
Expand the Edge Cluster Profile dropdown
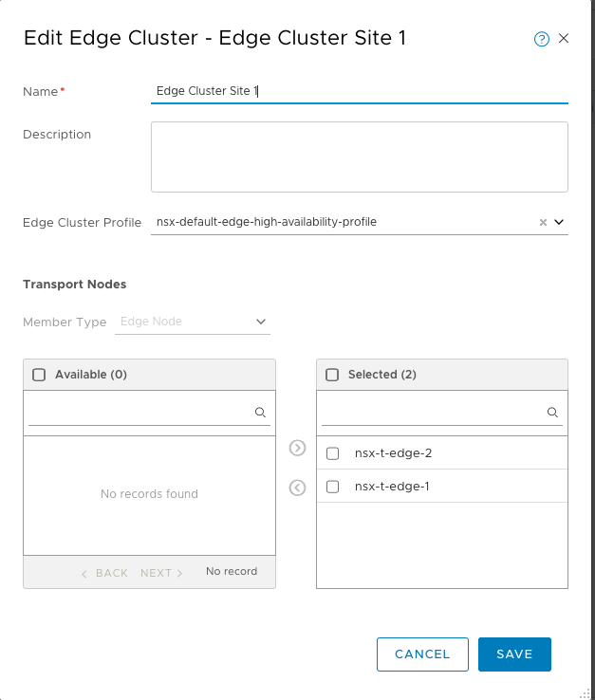point(559,222)
